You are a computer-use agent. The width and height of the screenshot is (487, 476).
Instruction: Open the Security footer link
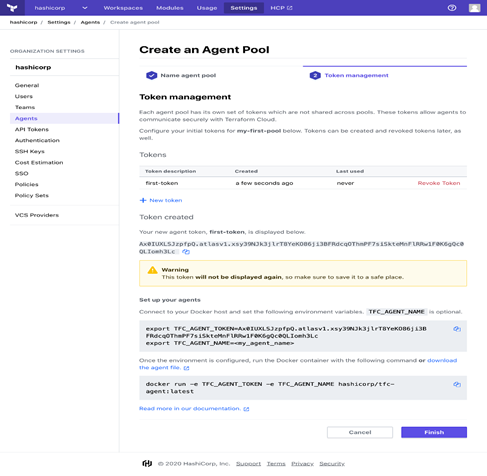tap(332, 464)
